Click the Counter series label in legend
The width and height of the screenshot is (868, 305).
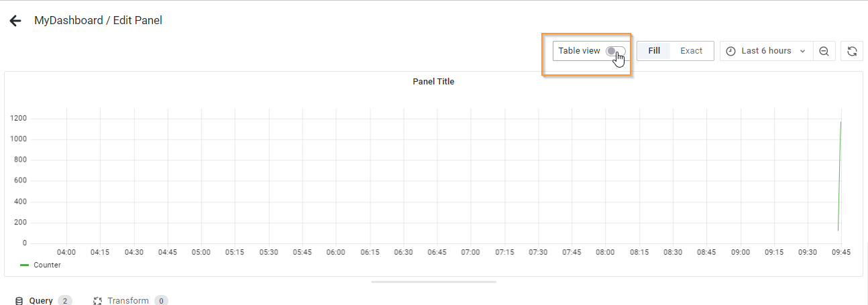pyautogui.click(x=47, y=265)
